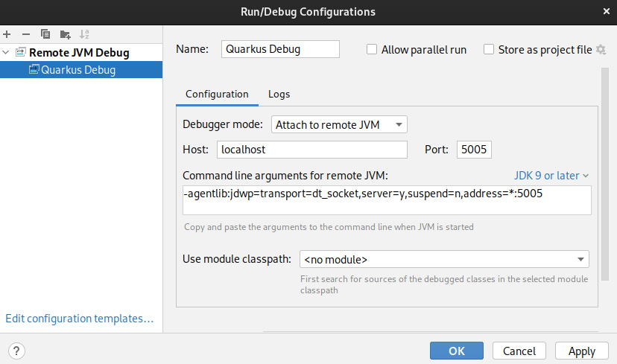Viewport: 617px width, 364px height.
Task: Enable Allow parallel run
Action: [x=371, y=50]
